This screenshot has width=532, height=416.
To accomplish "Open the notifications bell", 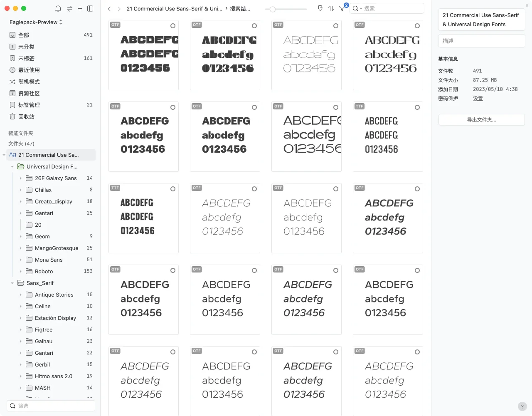I will [x=58, y=9].
